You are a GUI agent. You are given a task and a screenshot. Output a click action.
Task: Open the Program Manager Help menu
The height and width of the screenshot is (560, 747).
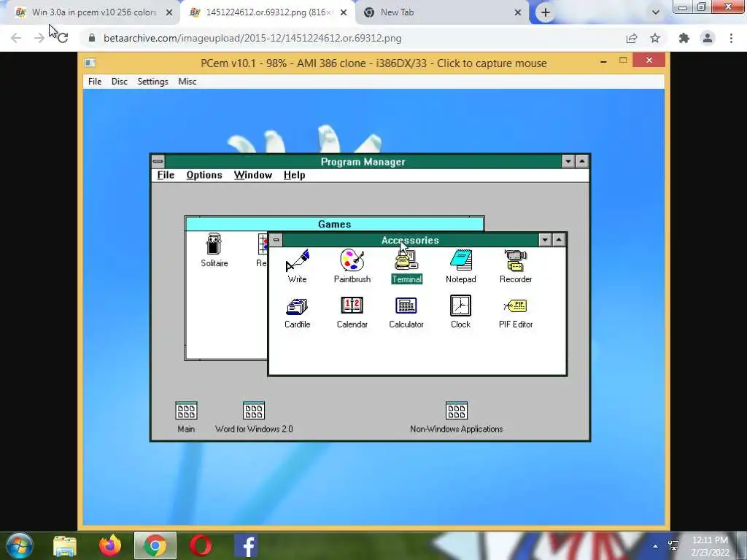[295, 175]
